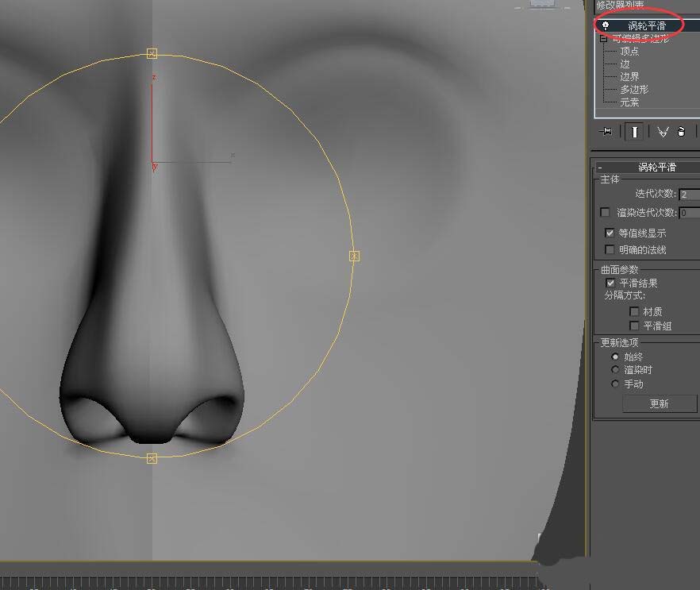Select the 渲染时 update option
This screenshot has height=590, width=700.
click(x=615, y=370)
